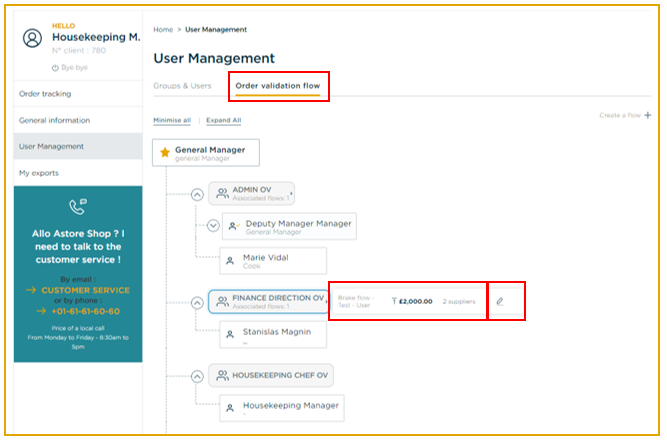Click the Housekeeping M. user name
Viewport: 667px width, 442px height.
tap(96, 37)
